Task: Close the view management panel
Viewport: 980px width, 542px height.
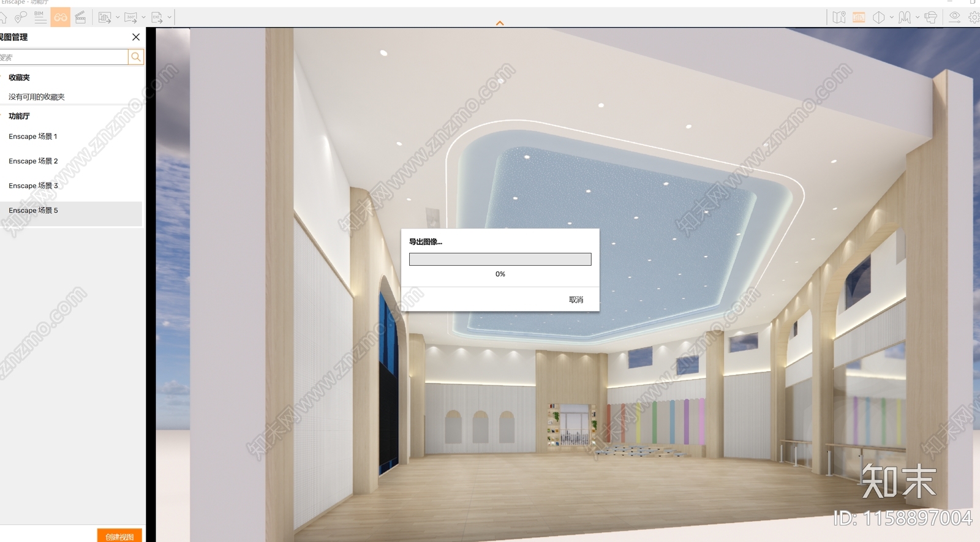Action: (x=136, y=37)
